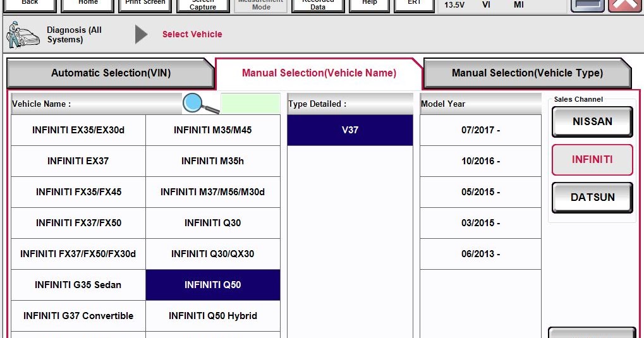The width and height of the screenshot is (644, 338).
Task: Click the Print Screen button
Action: 145,5
